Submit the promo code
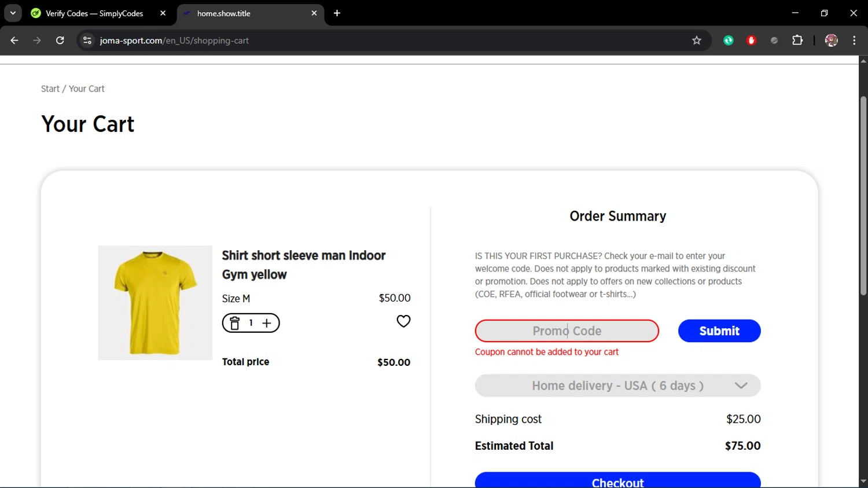This screenshot has height=488, width=868. pos(719,331)
